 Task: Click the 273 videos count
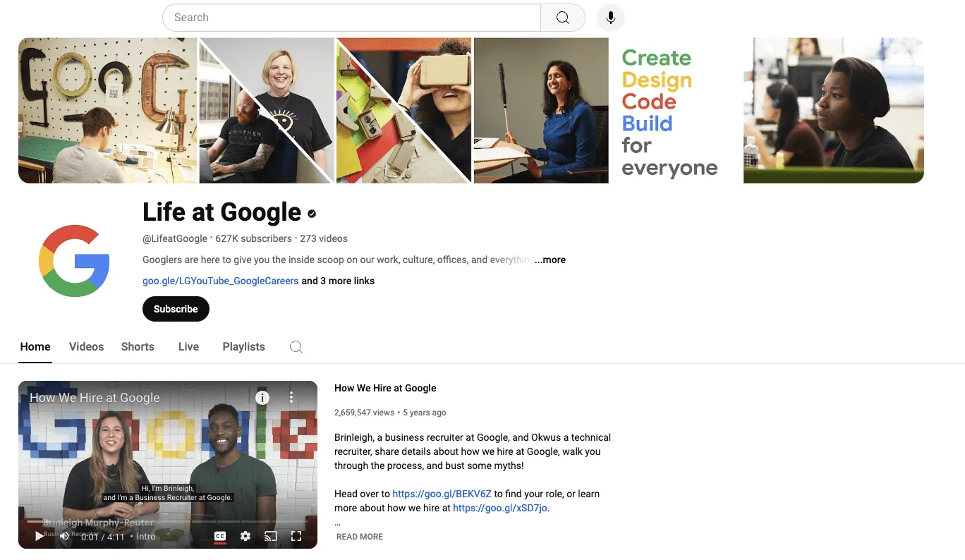pyautogui.click(x=324, y=238)
